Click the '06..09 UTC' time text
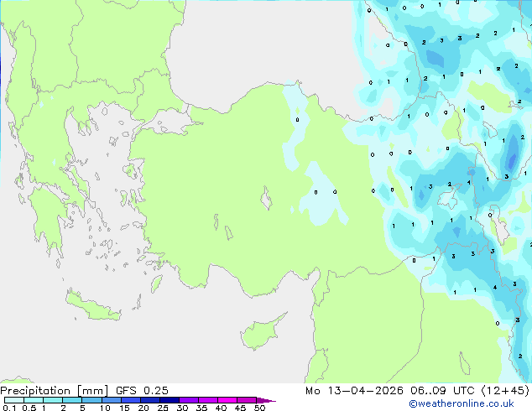 point(442,391)
